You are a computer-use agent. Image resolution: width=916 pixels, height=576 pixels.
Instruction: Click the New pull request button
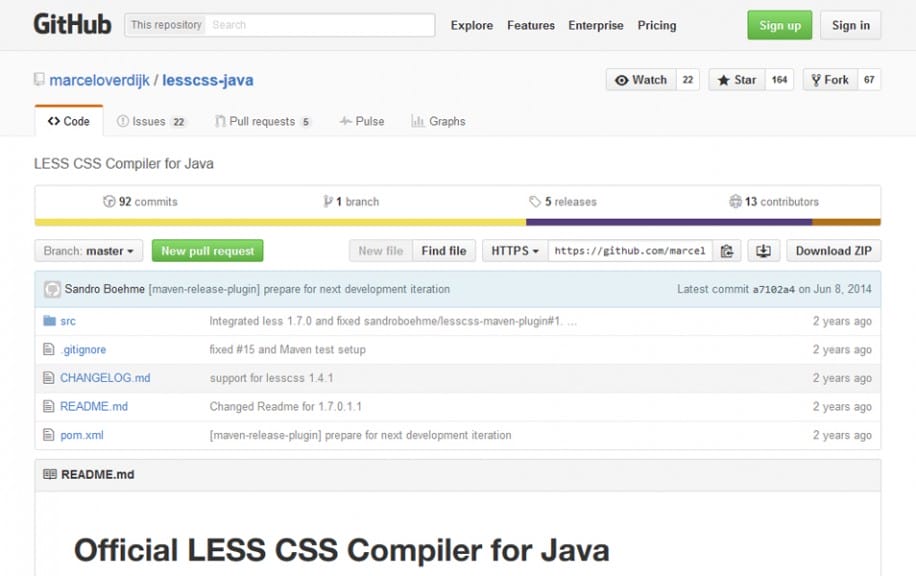tap(207, 251)
